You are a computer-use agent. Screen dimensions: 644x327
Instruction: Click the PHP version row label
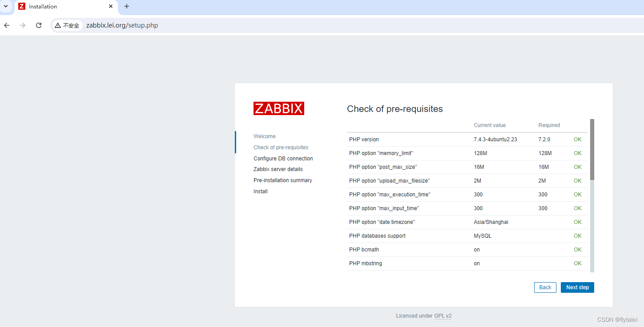click(364, 140)
